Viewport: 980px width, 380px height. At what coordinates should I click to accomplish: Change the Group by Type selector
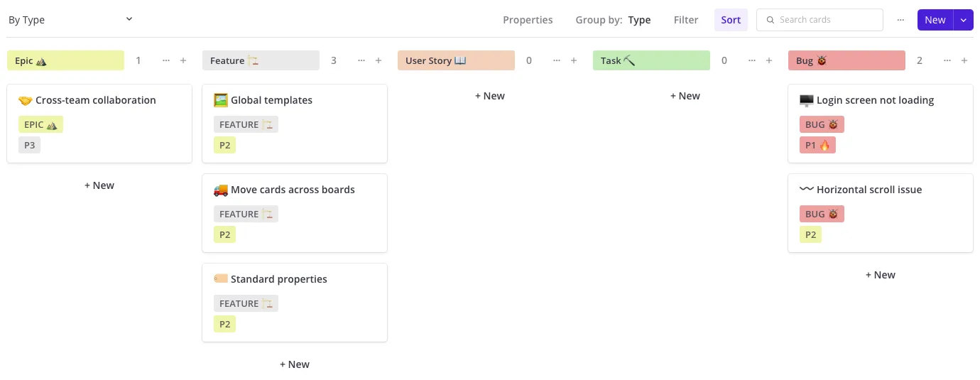coord(614,20)
